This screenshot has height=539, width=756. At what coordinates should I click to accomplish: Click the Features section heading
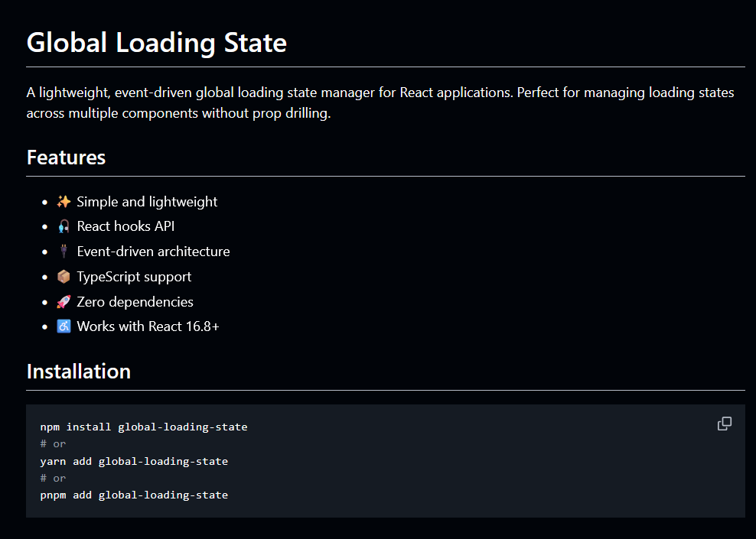[x=66, y=157]
